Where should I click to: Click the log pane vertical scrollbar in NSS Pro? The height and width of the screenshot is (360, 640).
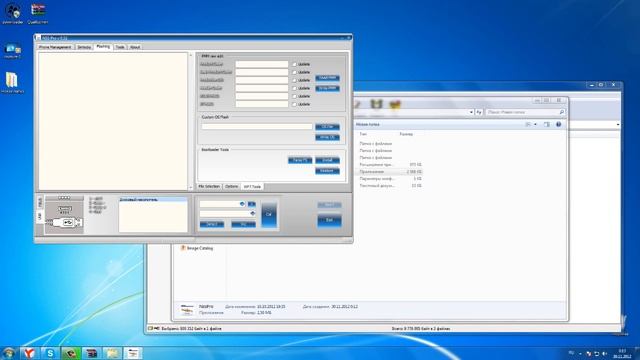pyautogui.click(x=191, y=121)
